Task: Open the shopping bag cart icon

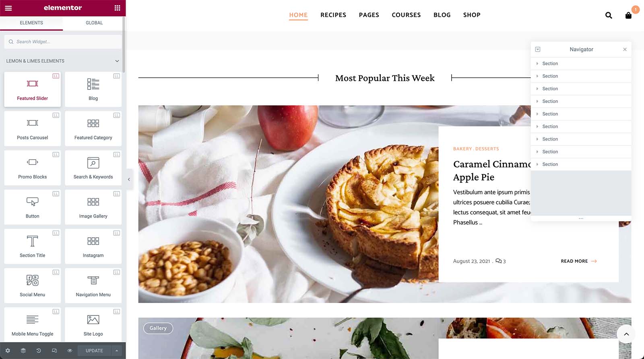Action: tap(628, 15)
